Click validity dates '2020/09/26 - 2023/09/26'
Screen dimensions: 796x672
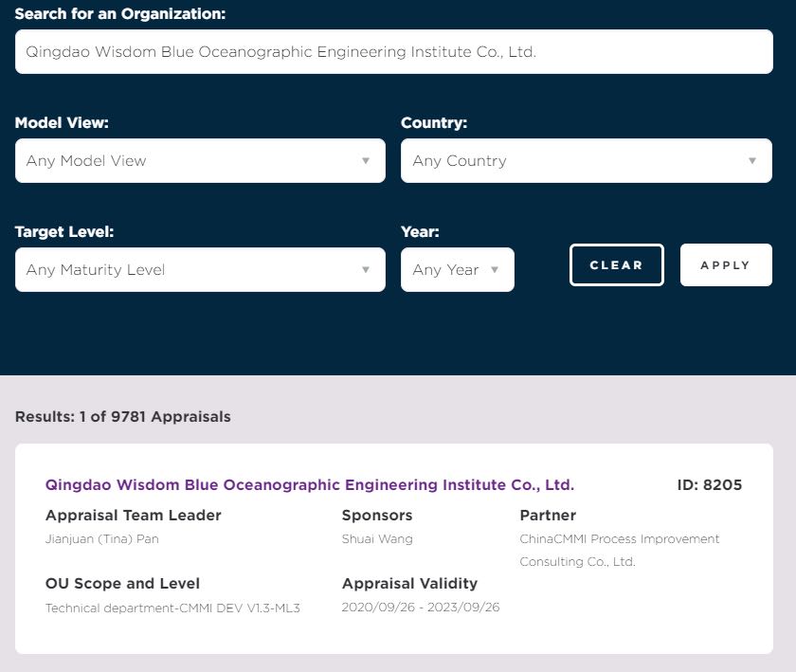point(421,607)
